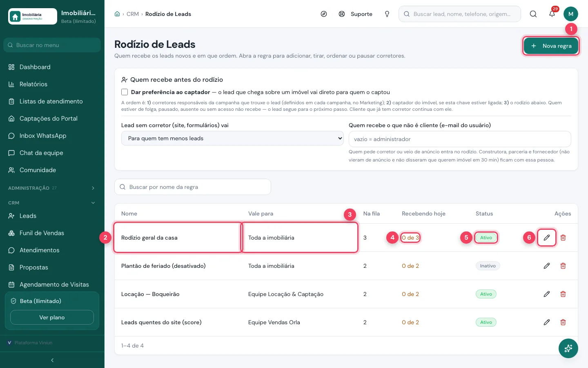
Task: Click the 1–4 de 4 pagination text
Action: [132, 346]
